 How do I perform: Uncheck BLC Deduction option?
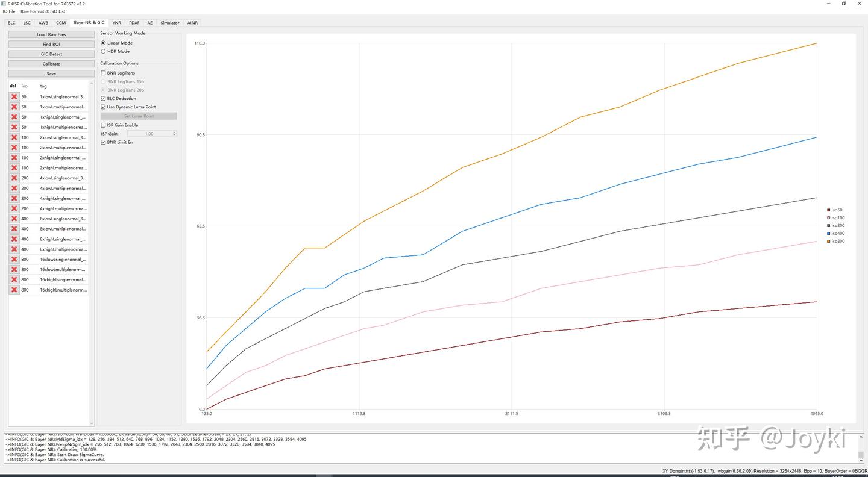tap(103, 98)
